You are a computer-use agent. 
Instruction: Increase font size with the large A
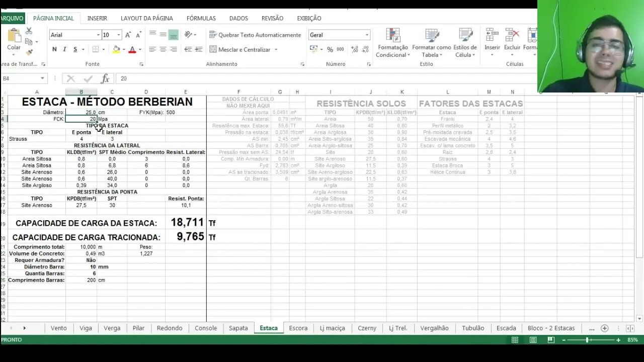(x=128, y=35)
